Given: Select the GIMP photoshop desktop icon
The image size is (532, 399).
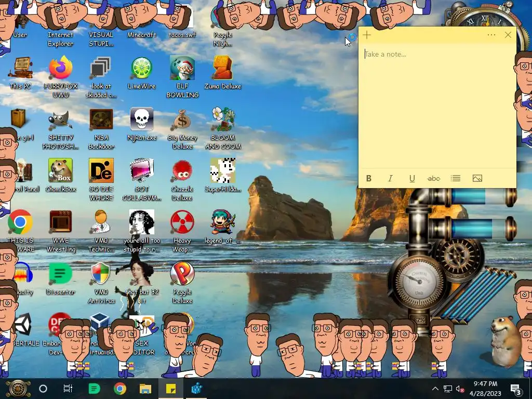Looking at the screenshot, I should (x=60, y=119).
